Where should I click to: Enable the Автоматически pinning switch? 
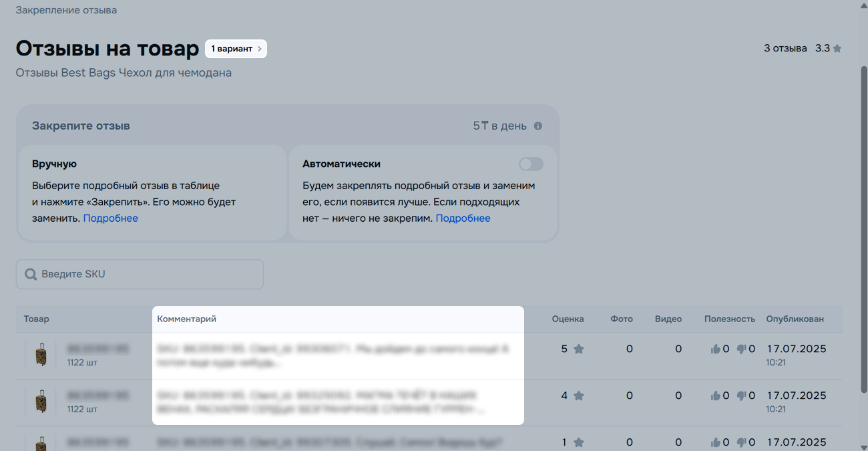click(x=531, y=164)
